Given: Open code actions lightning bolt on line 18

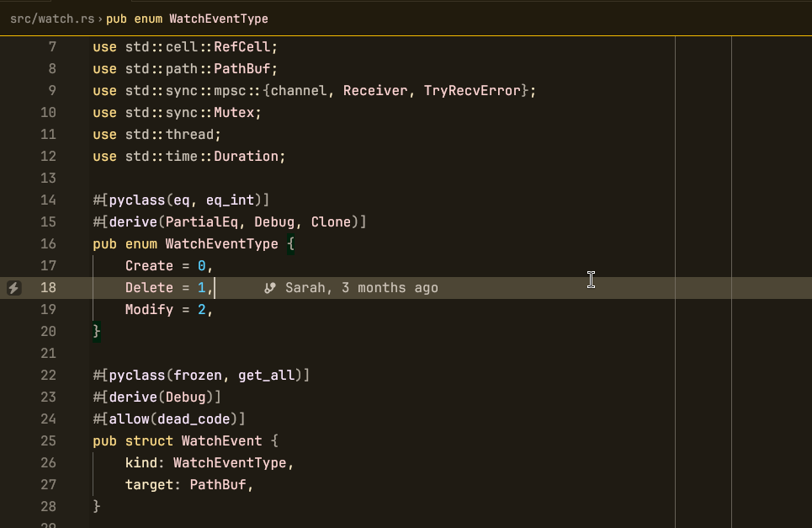Looking at the screenshot, I should pyautogui.click(x=14, y=287).
